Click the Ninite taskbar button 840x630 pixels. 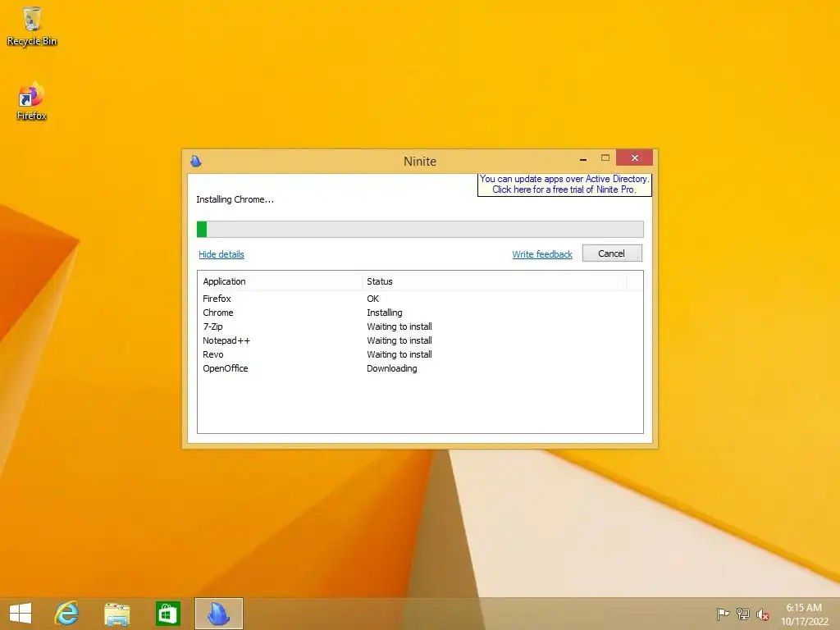(218, 614)
